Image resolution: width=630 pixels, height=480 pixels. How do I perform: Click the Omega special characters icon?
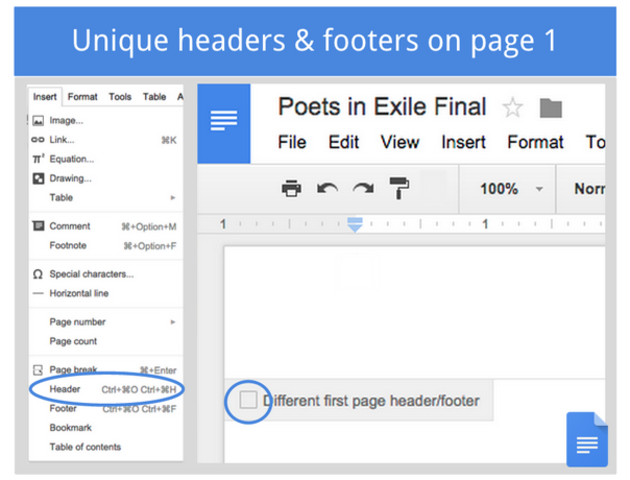pyautogui.click(x=38, y=274)
